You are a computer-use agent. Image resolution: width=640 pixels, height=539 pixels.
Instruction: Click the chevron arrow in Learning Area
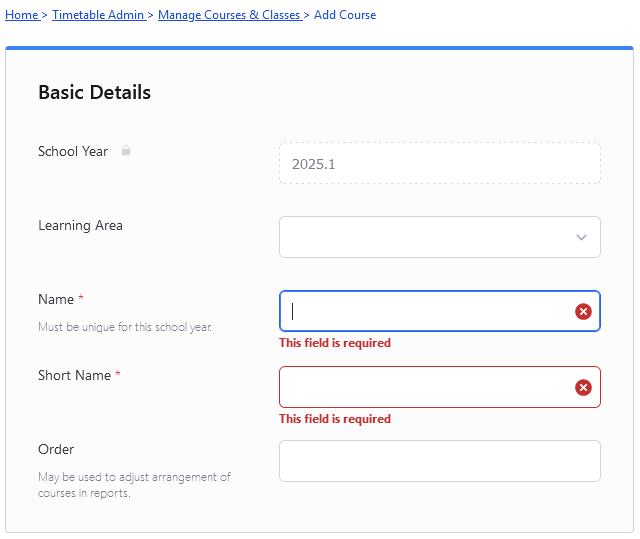point(581,237)
